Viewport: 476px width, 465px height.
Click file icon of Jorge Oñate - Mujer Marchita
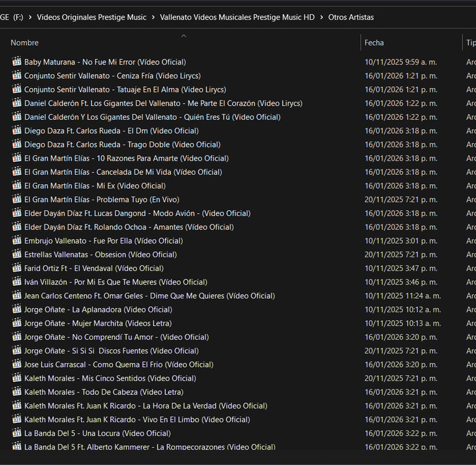coord(17,323)
